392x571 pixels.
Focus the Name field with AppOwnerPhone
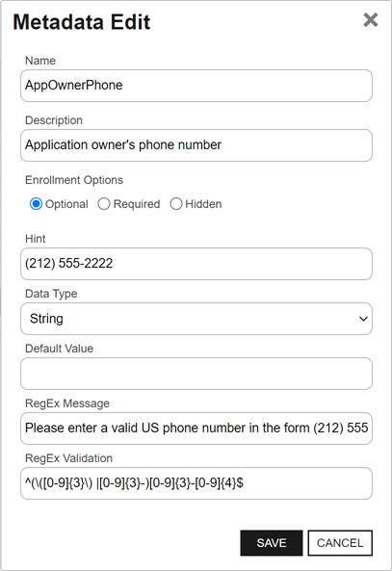pyautogui.click(x=196, y=86)
